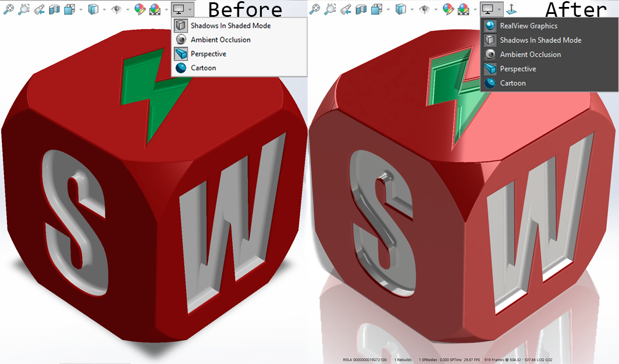Viewport: 619px width, 364px height.
Task: Click Zoom to Fit in the After toolbar
Action: [315, 9]
